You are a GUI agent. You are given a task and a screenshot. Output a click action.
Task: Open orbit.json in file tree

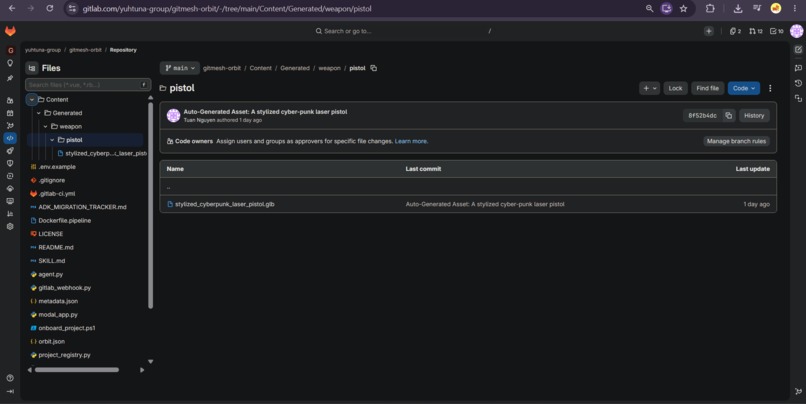[51, 342]
